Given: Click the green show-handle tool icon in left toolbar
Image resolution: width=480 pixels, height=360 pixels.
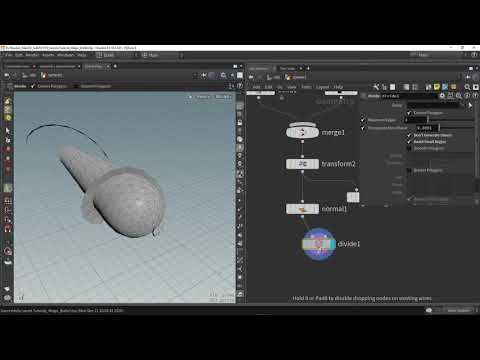Looking at the screenshot, I should (x=8, y=188).
